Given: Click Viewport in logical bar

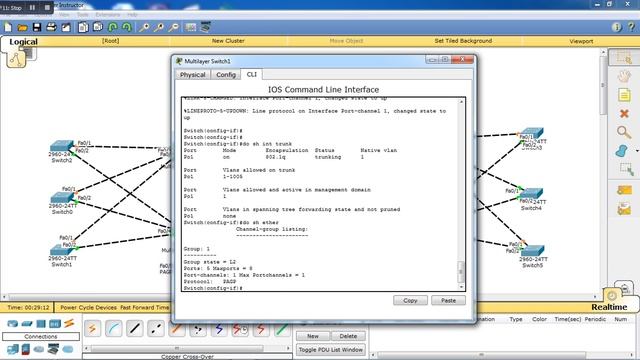Looking at the screenshot, I should point(581,41).
